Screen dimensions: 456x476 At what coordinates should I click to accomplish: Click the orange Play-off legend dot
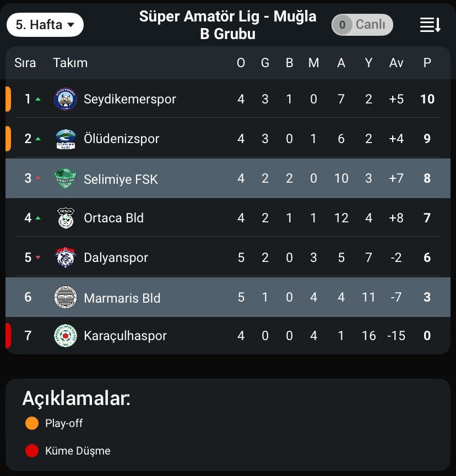[32, 423]
